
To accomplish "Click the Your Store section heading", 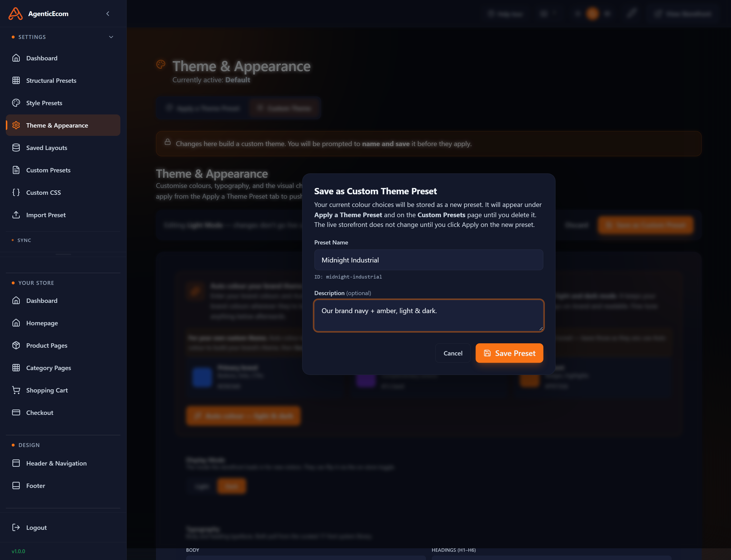I will point(36,283).
